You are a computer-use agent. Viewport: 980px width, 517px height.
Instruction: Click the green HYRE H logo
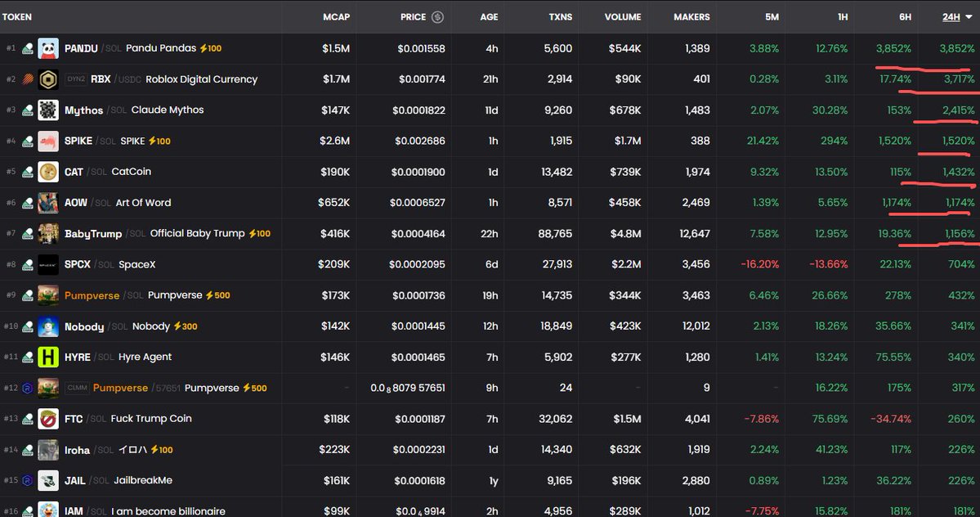coord(48,357)
